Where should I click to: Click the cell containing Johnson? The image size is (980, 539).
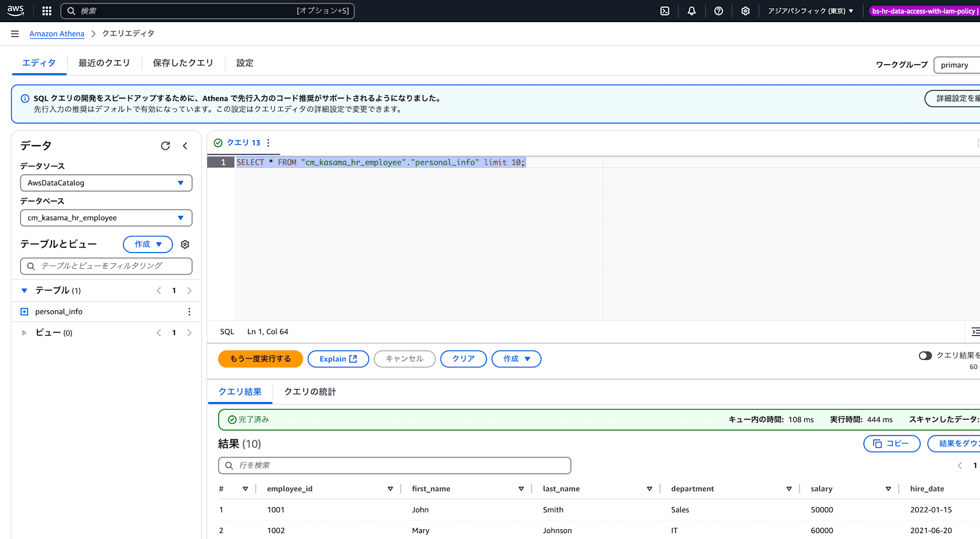(557, 531)
